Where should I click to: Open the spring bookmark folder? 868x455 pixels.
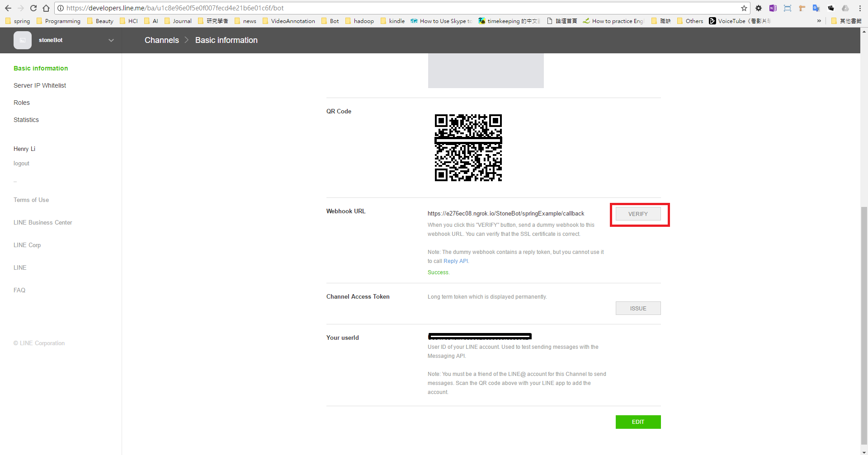(x=18, y=21)
